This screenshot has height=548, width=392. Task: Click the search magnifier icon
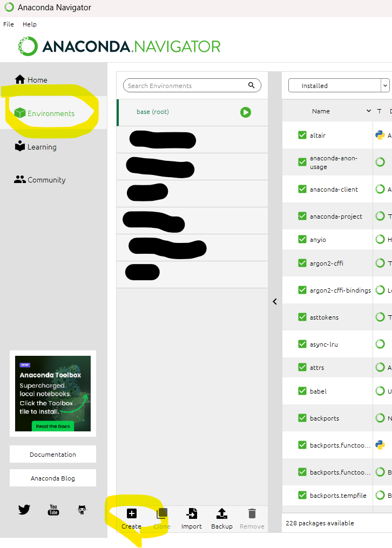coord(252,85)
